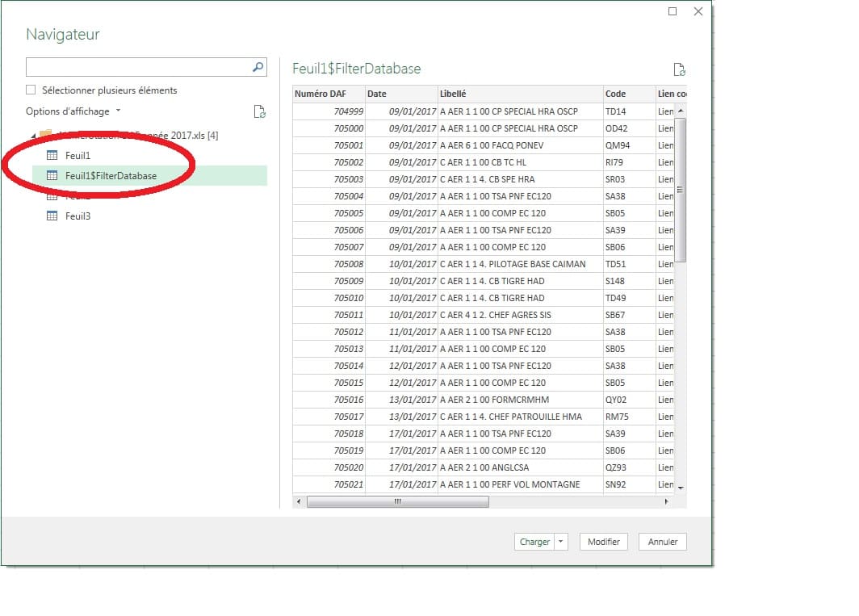Screen dimensions: 859x616
Task: Click into the navigator search field
Action: coord(137,68)
